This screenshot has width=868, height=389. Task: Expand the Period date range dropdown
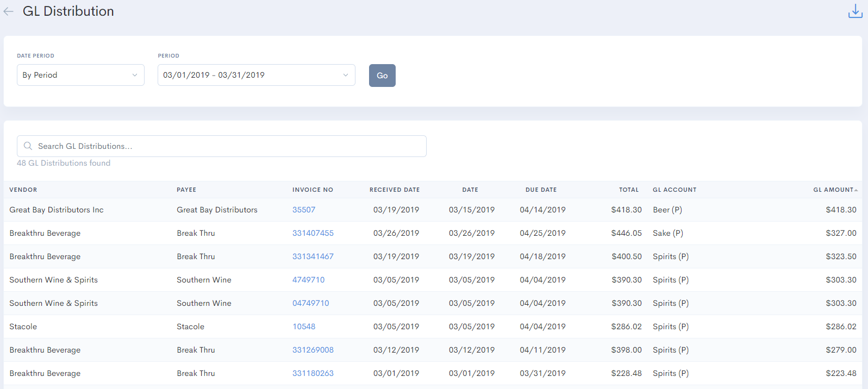pyautogui.click(x=257, y=75)
